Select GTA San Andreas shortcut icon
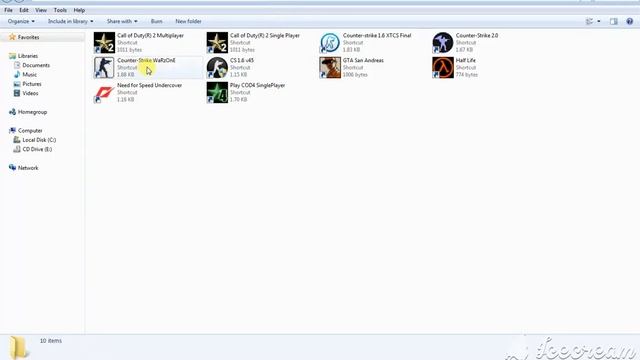 (x=330, y=67)
